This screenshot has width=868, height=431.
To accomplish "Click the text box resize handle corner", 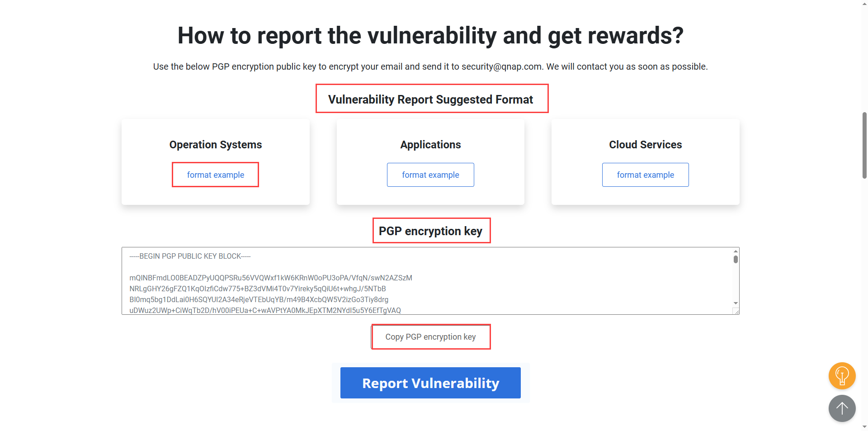I will click(736, 311).
